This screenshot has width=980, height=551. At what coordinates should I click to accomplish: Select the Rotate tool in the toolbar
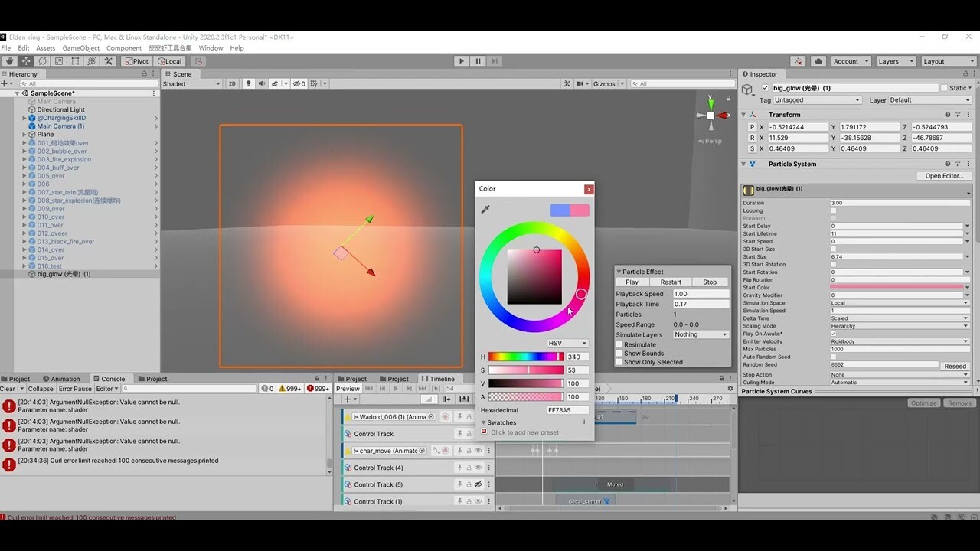pos(42,61)
